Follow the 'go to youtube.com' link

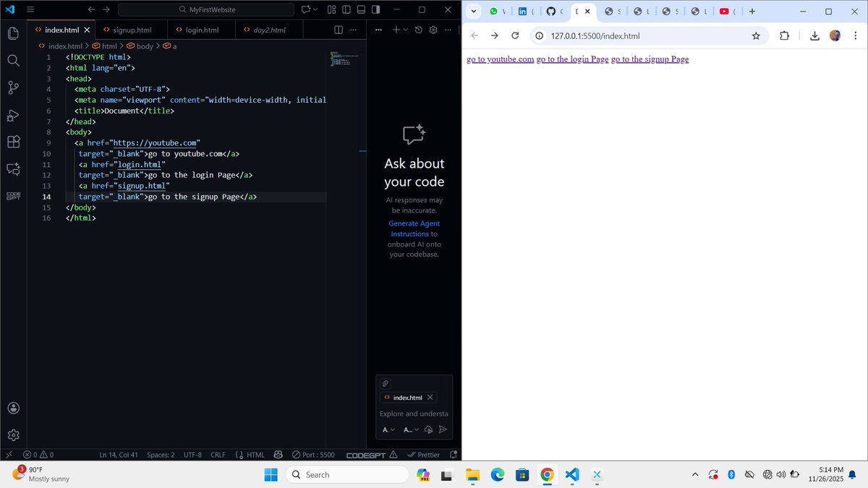point(501,59)
